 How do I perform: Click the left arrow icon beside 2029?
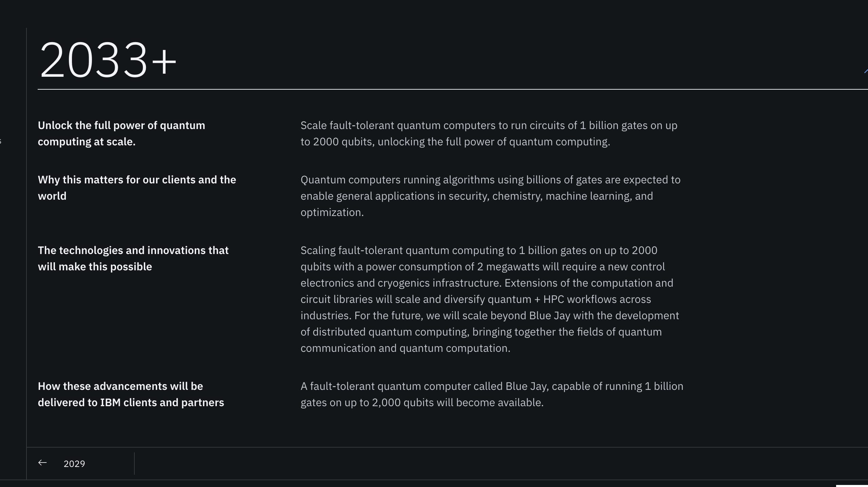(x=42, y=463)
